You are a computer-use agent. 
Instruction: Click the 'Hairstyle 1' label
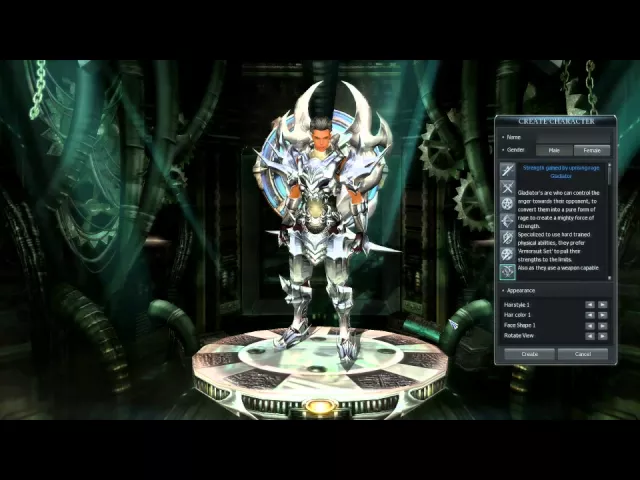(516, 305)
